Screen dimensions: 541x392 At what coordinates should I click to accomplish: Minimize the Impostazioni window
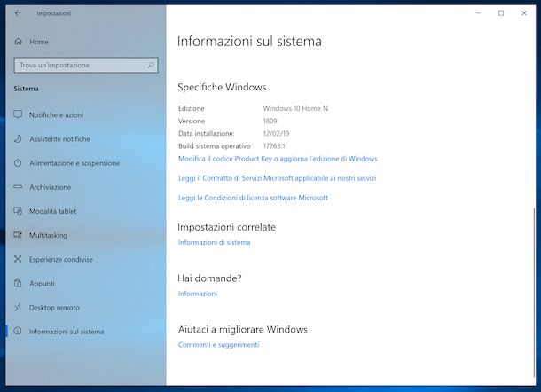click(x=478, y=13)
